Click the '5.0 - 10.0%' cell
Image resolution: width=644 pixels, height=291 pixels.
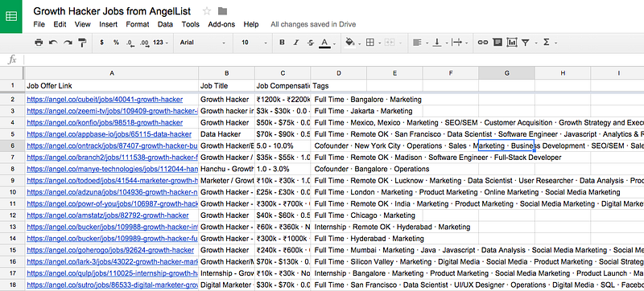283,145
